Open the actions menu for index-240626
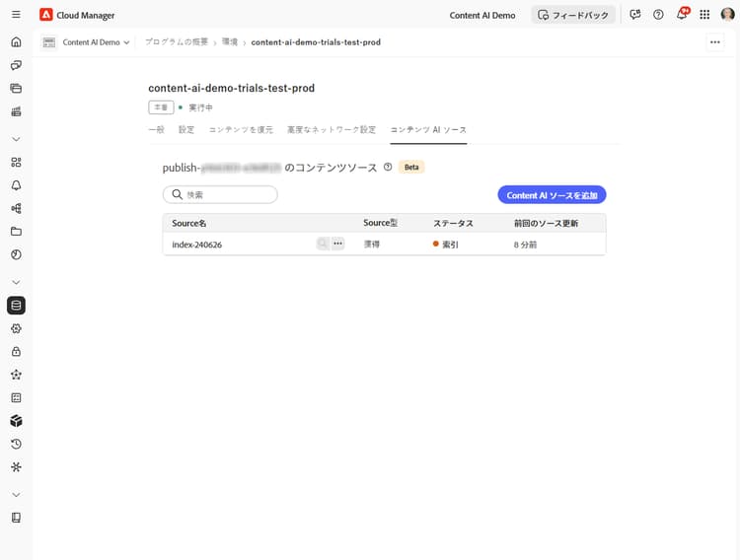Image resolution: width=740 pixels, height=560 pixels. tap(337, 244)
